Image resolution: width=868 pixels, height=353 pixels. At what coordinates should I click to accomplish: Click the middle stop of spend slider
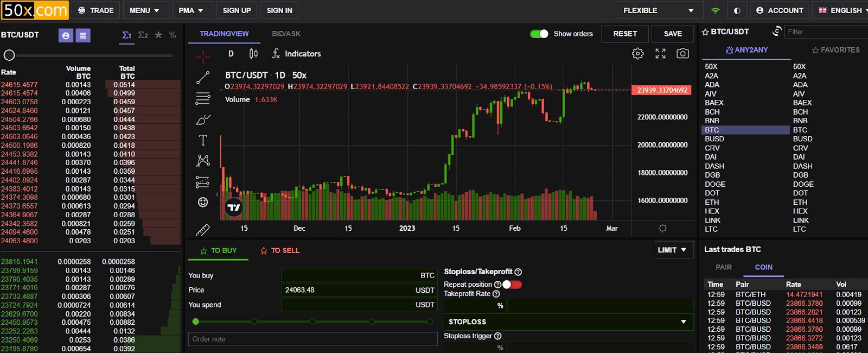pos(313,322)
